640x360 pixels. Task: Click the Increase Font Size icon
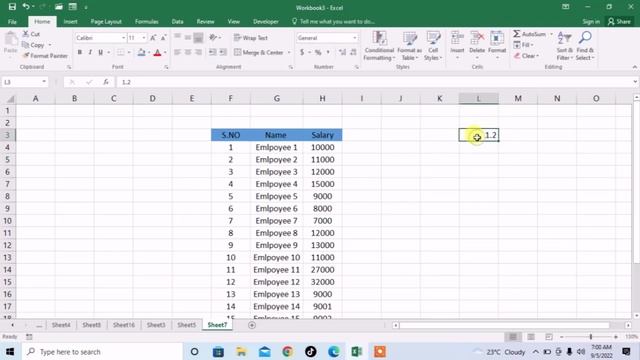(x=153, y=38)
